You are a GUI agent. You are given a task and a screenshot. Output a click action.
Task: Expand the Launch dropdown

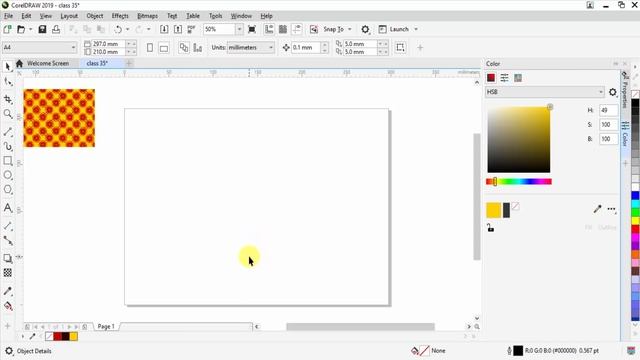(416, 29)
